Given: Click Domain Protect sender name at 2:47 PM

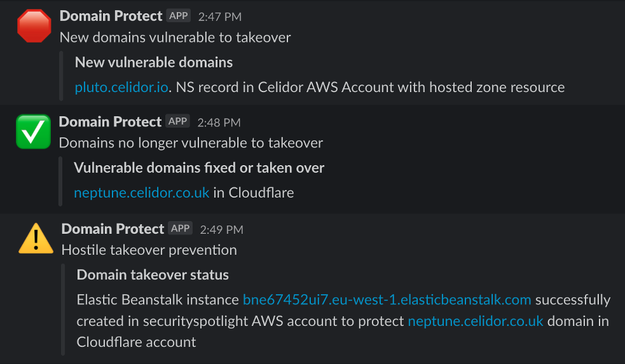Looking at the screenshot, I should click(111, 16).
